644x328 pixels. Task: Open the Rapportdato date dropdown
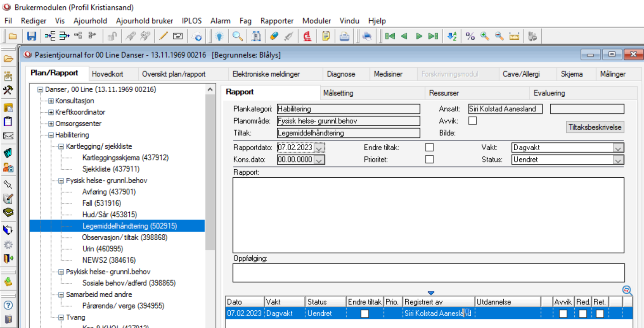(x=320, y=148)
